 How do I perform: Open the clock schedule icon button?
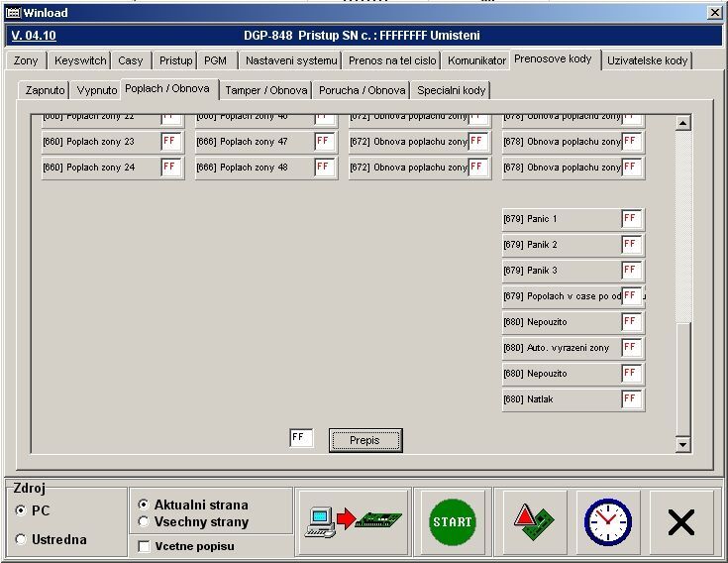(606, 521)
